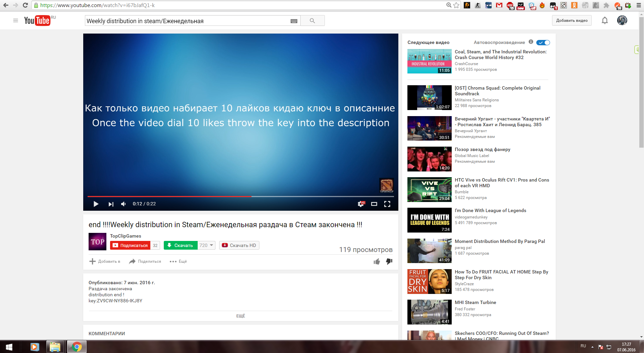Open the Industrial Revolution video thumbnail
This screenshot has width=644, height=353.
click(x=430, y=61)
